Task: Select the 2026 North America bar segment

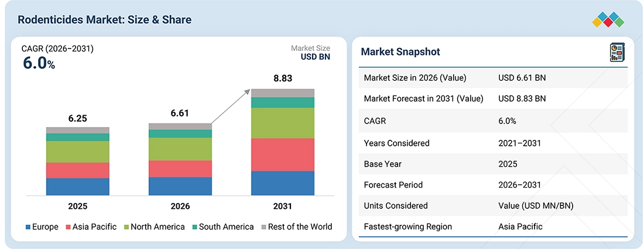Action: [x=180, y=149]
